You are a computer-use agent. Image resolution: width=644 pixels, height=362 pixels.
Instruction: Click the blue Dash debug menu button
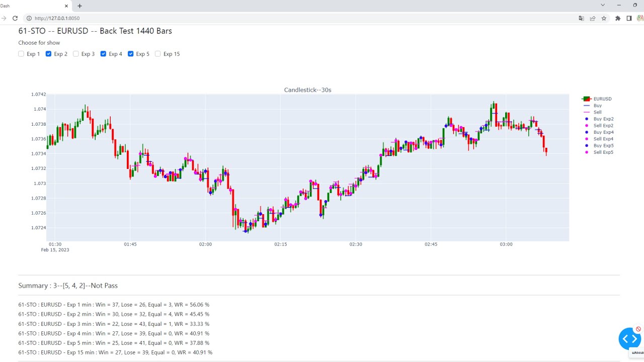click(629, 339)
